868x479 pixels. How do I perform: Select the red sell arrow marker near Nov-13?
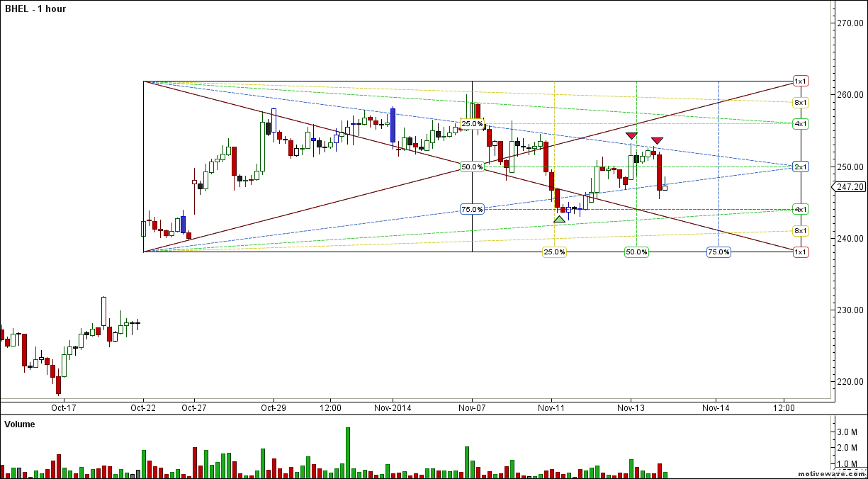pyautogui.click(x=631, y=135)
